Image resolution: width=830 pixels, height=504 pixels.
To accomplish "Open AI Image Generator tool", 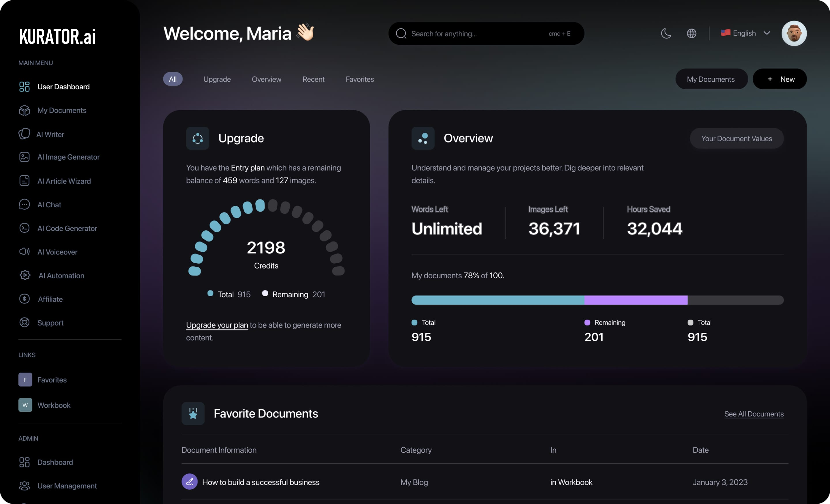I will [x=68, y=158].
